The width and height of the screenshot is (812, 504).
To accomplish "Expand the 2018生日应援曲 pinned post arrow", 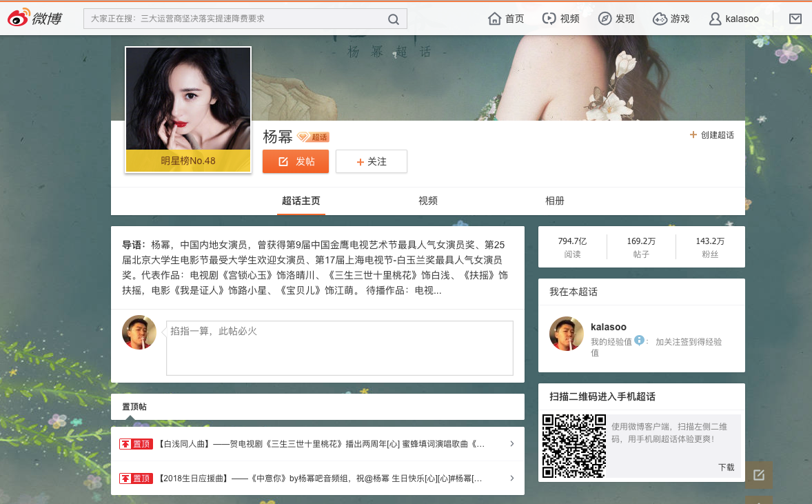I will tap(511, 478).
